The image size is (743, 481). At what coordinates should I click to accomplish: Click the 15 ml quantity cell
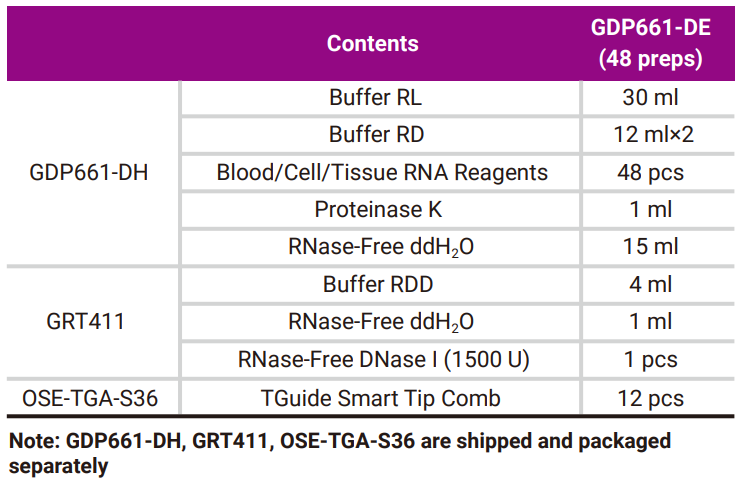pyautogui.click(x=650, y=247)
